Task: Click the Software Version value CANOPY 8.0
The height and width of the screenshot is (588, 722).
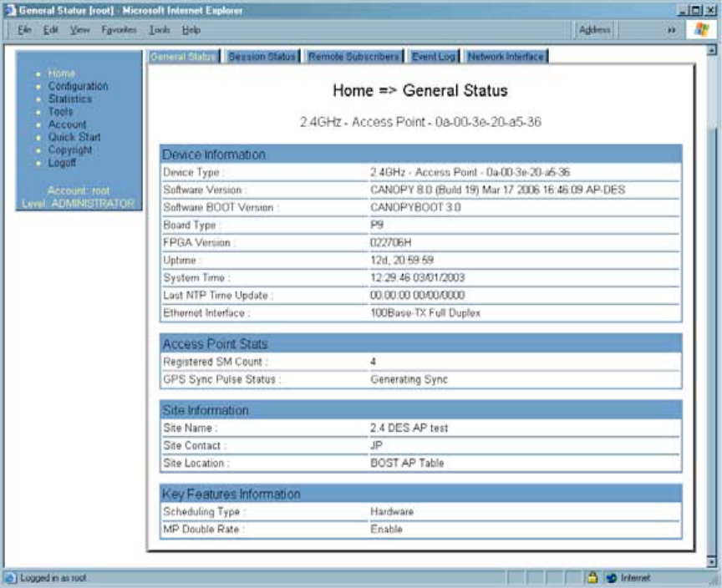Action: click(x=497, y=190)
